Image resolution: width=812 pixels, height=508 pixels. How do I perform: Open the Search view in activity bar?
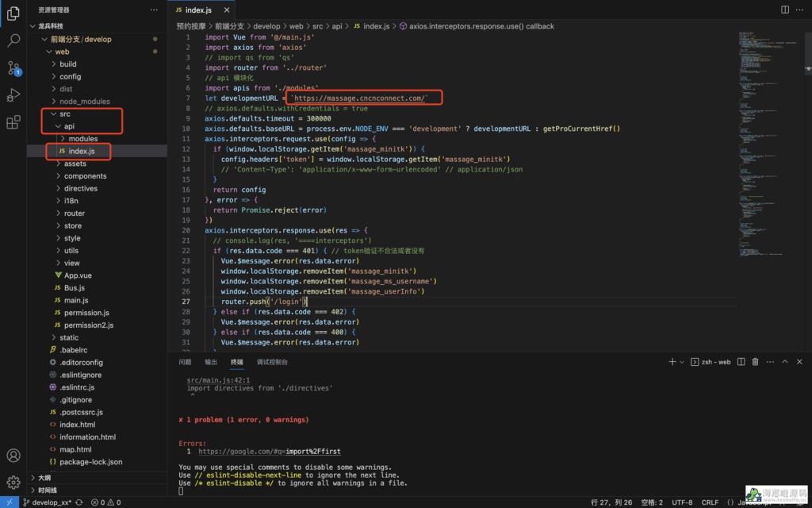click(x=13, y=41)
